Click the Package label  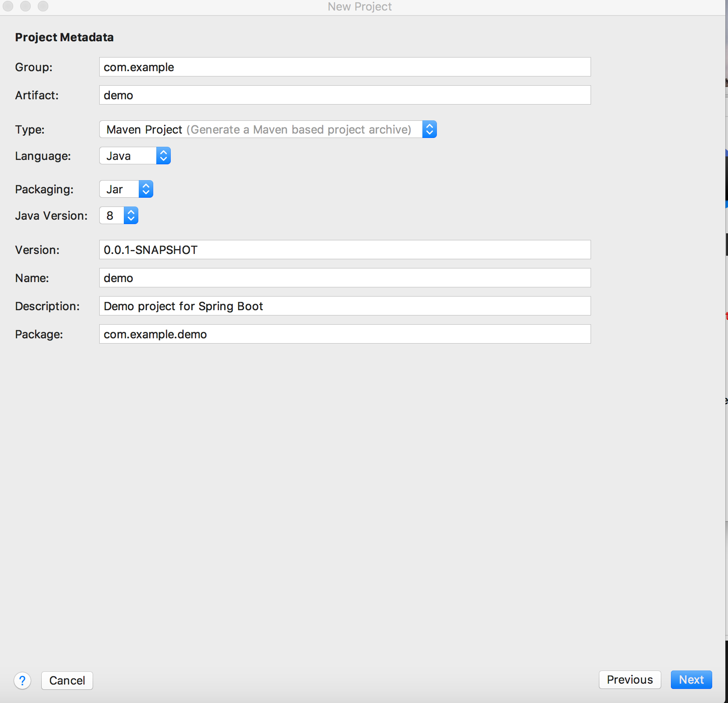click(39, 334)
